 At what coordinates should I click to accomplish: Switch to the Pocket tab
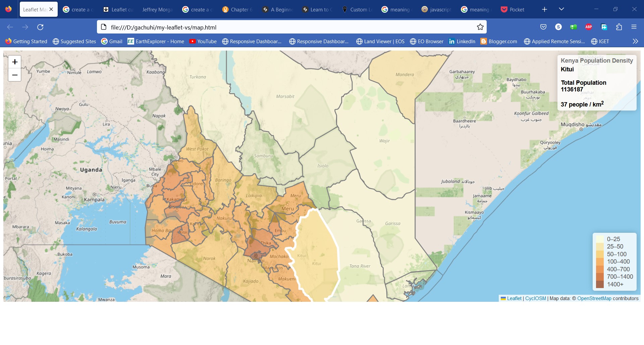pos(513,9)
